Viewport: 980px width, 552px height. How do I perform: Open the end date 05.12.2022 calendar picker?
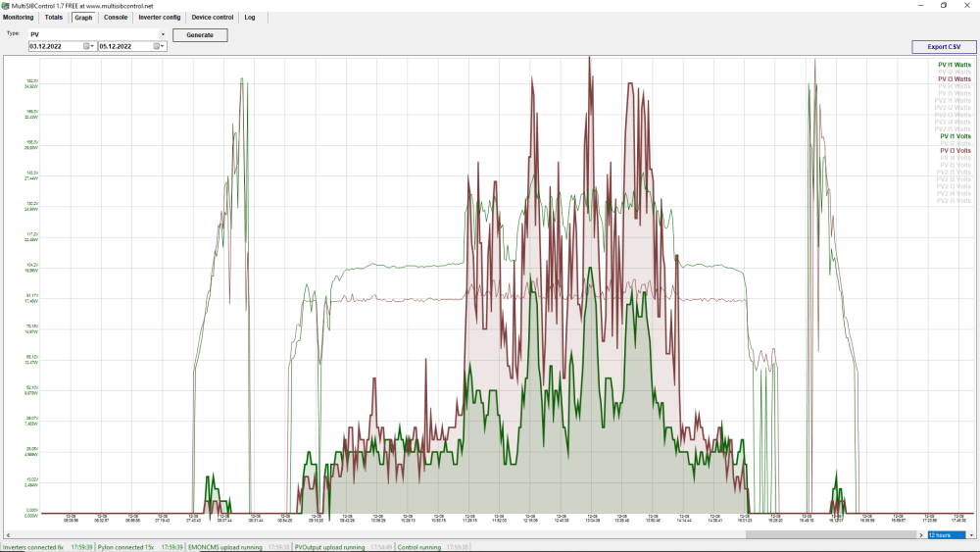pos(158,46)
